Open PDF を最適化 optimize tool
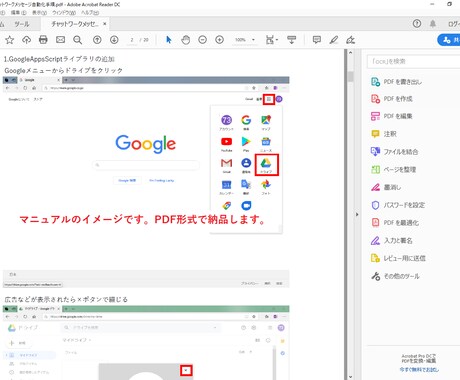The width and height of the screenshot is (460, 380). click(395, 222)
